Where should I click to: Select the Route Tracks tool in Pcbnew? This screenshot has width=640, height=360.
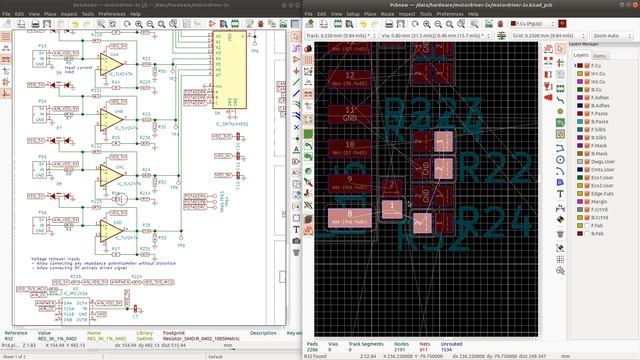coord(560,100)
